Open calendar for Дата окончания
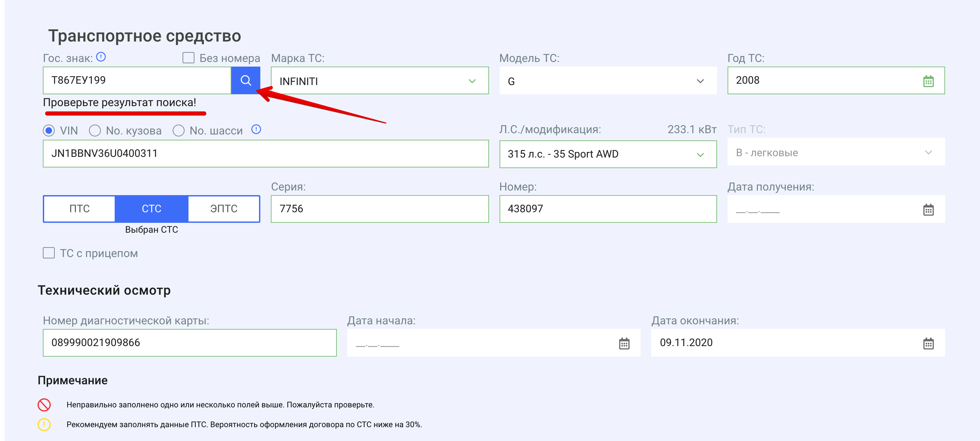Screen dimensions: 980x441 point(928,343)
